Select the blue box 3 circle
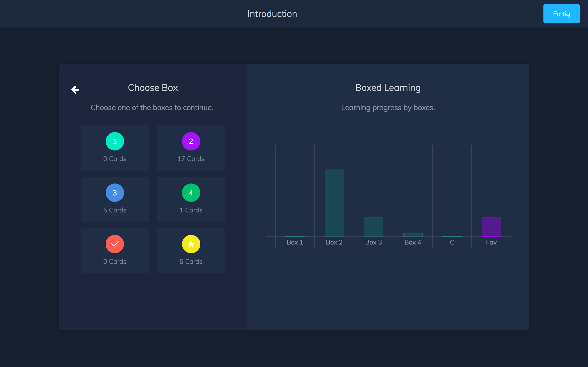The width and height of the screenshot is (588, 367). click(x=115, y=193)
